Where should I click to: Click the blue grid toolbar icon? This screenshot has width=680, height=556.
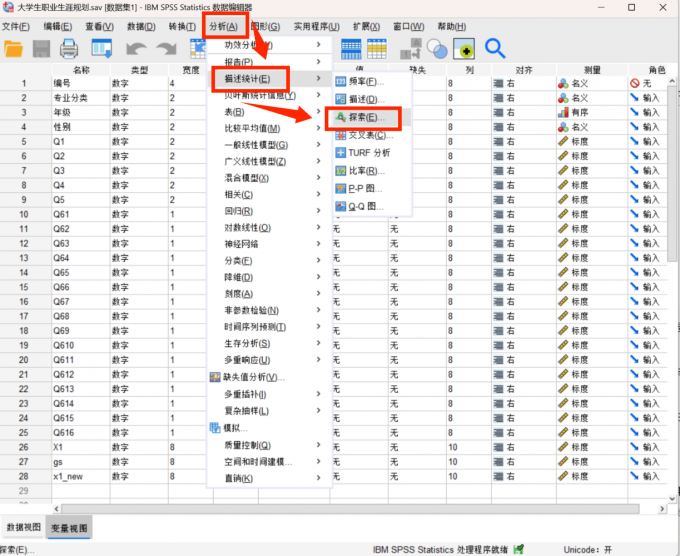[351, 49]
